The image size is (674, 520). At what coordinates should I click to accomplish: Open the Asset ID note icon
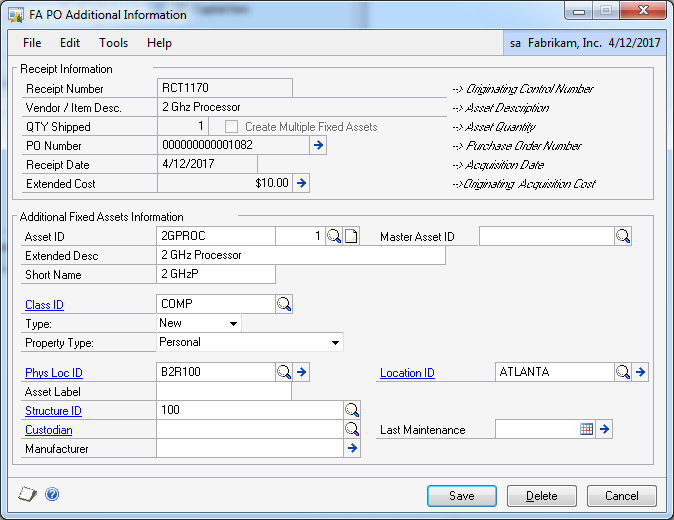[x=351, y=236]
